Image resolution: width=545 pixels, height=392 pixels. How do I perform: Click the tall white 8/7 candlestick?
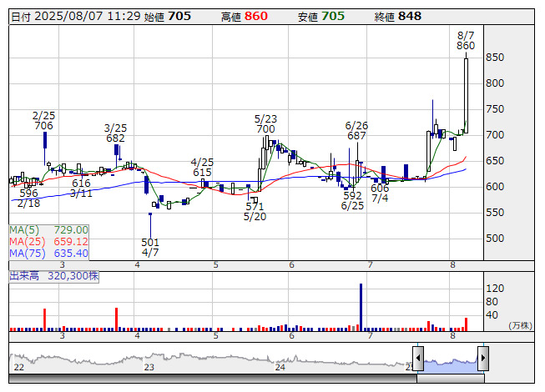(466, 96)
